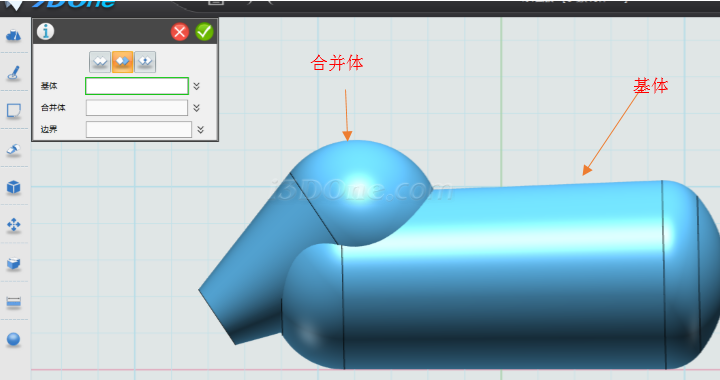The height and width of the screenshot is (380, 720).
Task: Expand options next to 边界 field
Action: tap(200, 129)
